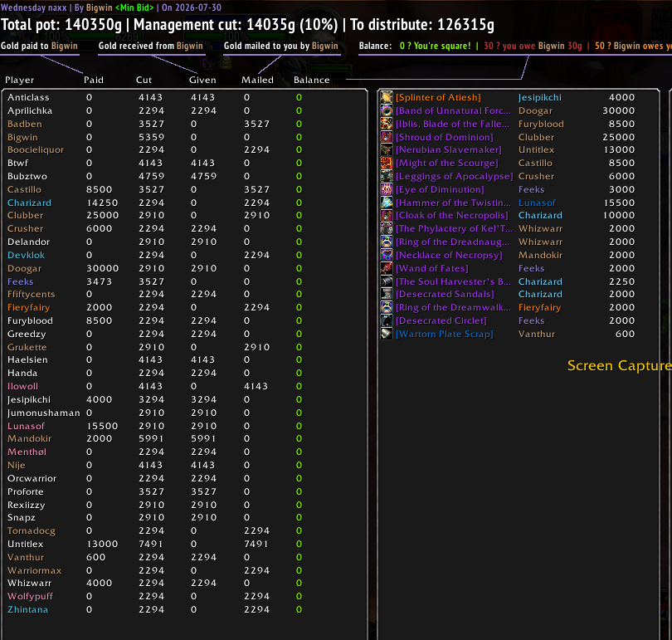Click the Soul Harvester's Bindings icon

387,281
